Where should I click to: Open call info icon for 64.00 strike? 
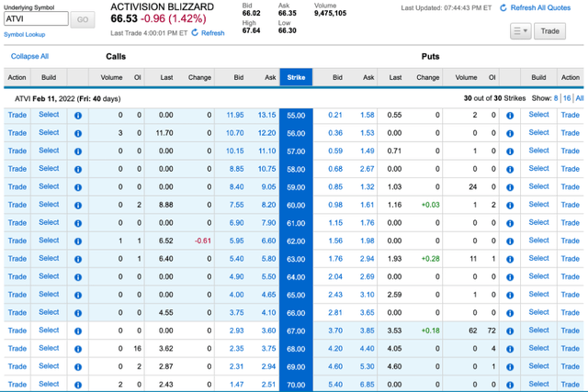[78, 277]
